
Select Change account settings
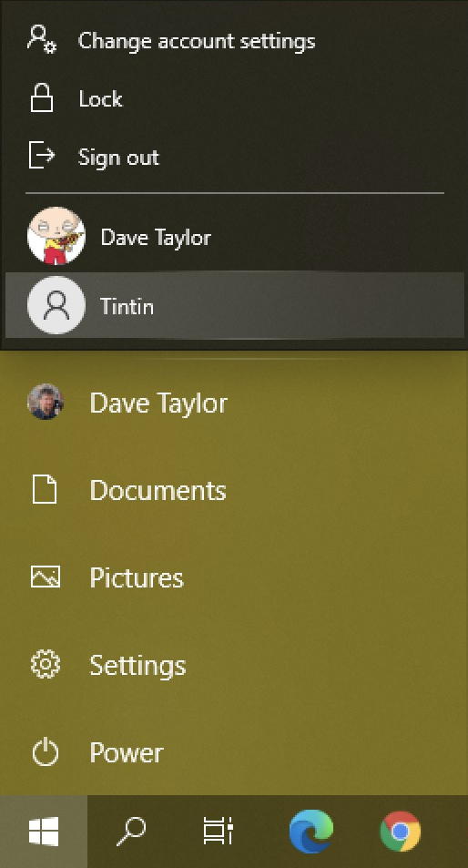pos(197,41)
